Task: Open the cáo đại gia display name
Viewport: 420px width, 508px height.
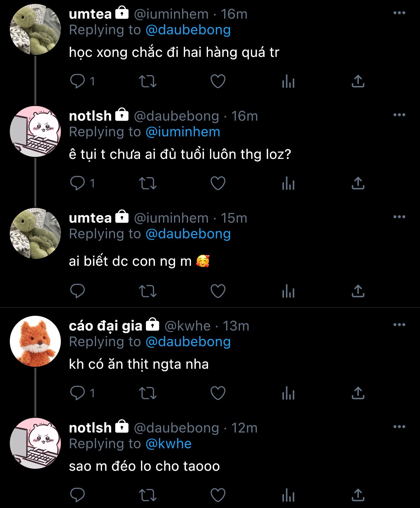Action: coord(106,326)
